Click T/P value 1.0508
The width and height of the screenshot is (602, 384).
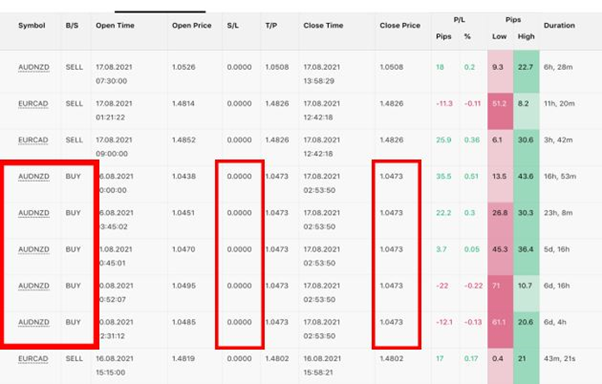click(277, 67)
